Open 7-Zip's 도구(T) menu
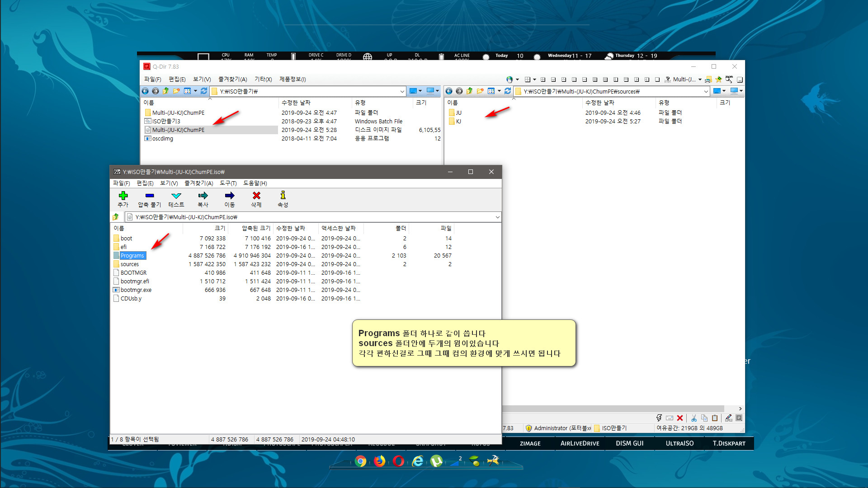The width and height of the screenshot is (868, 488). [x=228, y=183]
